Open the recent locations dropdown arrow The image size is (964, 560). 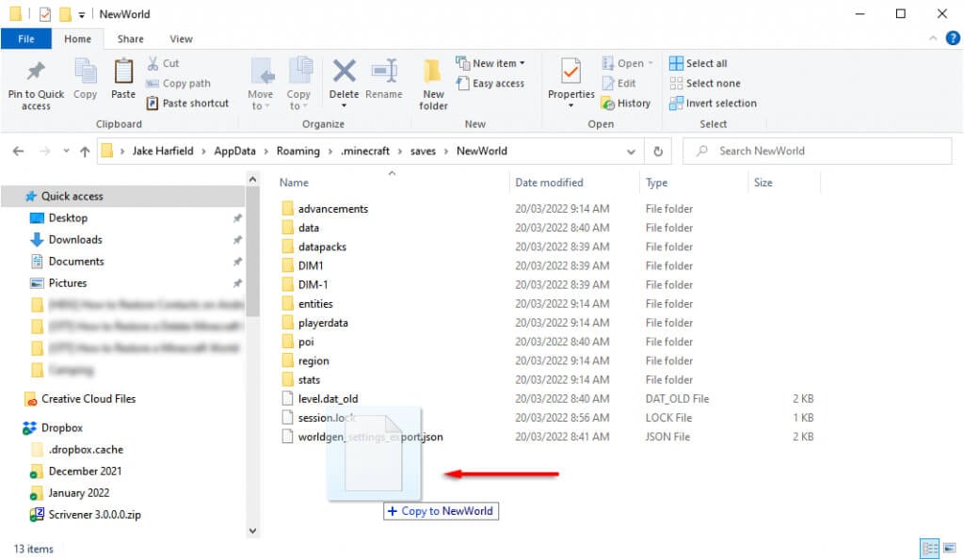point(66,151)
